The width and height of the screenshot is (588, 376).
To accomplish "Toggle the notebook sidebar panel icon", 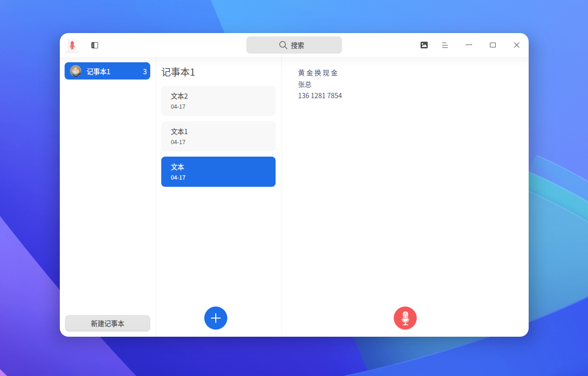I will tap(95, 46).
